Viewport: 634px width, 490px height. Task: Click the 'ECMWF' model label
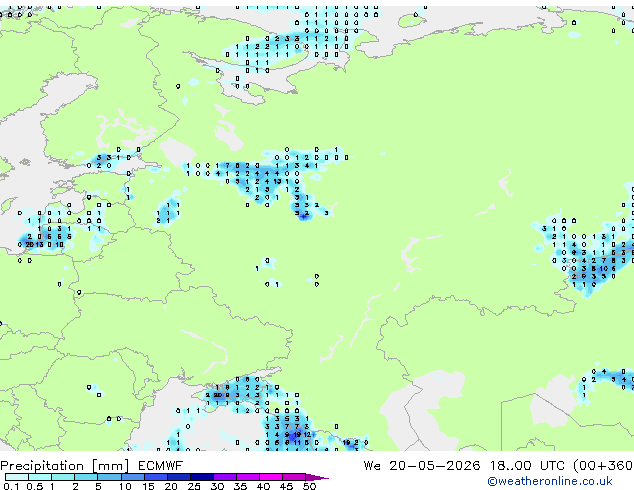click(x=161, y=466)
